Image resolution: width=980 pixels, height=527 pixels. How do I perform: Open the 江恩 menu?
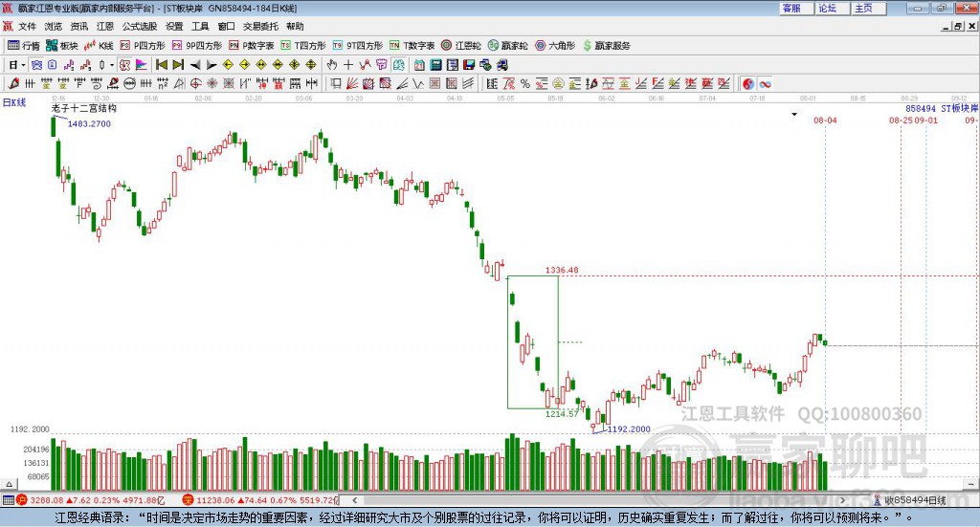point(105,26)
